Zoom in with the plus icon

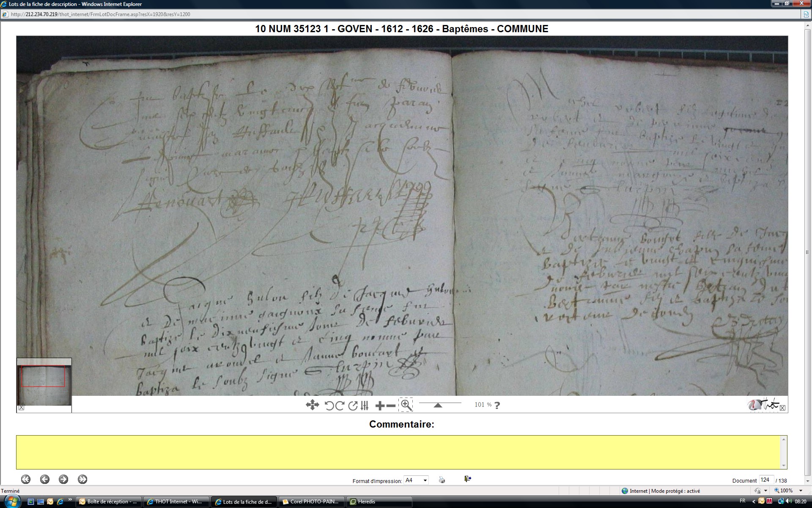[380, 406]
